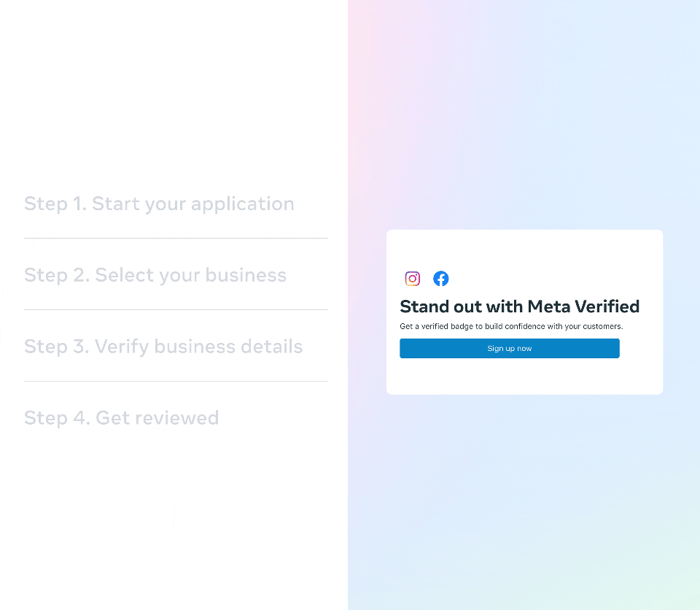Select the "Step 2." label
The height and width of the screenshot is (610, 700).
point(57,275)
